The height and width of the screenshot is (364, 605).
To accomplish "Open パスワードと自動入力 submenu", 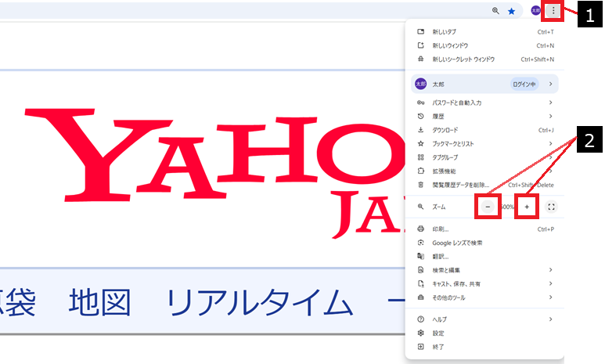I will tap(485, 103).
